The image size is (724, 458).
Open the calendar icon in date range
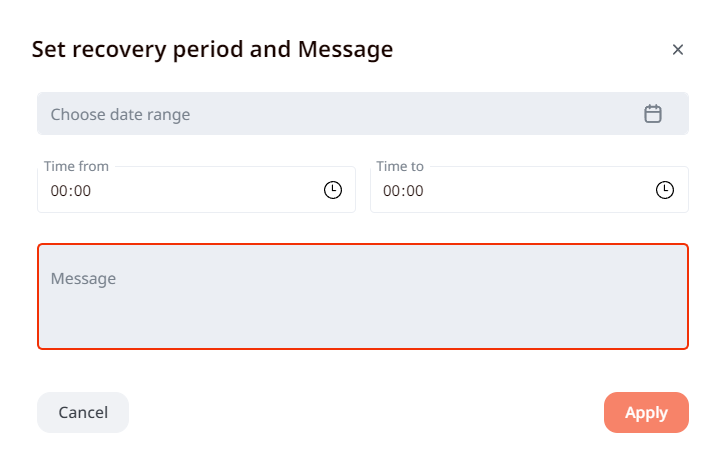pos(653,114)
